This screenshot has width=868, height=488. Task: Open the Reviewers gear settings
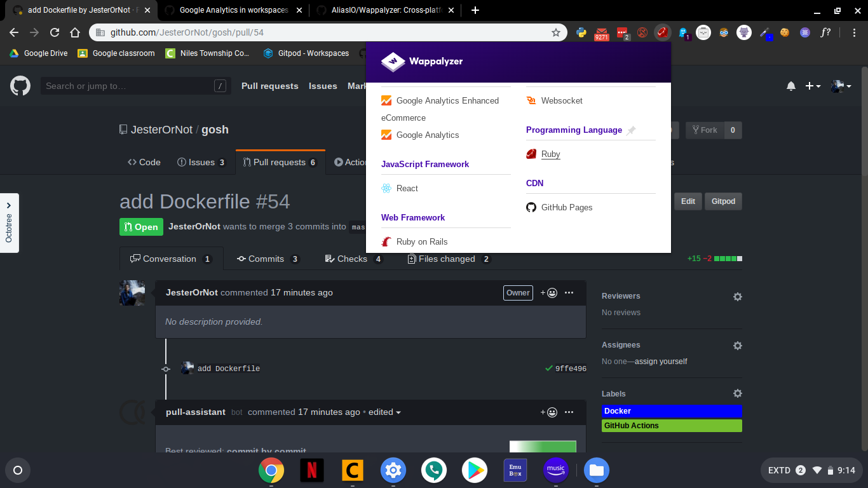tap(737, 297)
